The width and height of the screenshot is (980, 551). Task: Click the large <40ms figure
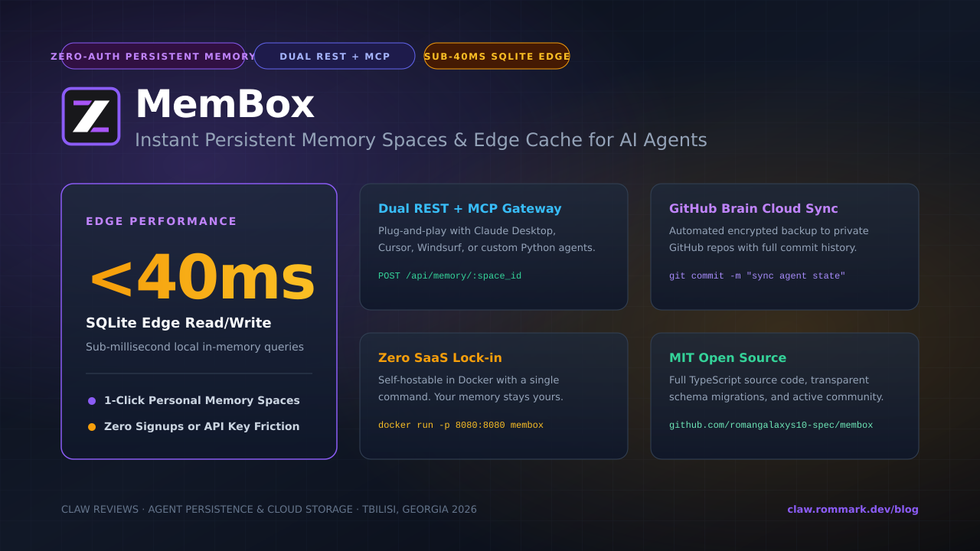pos(202,279)
